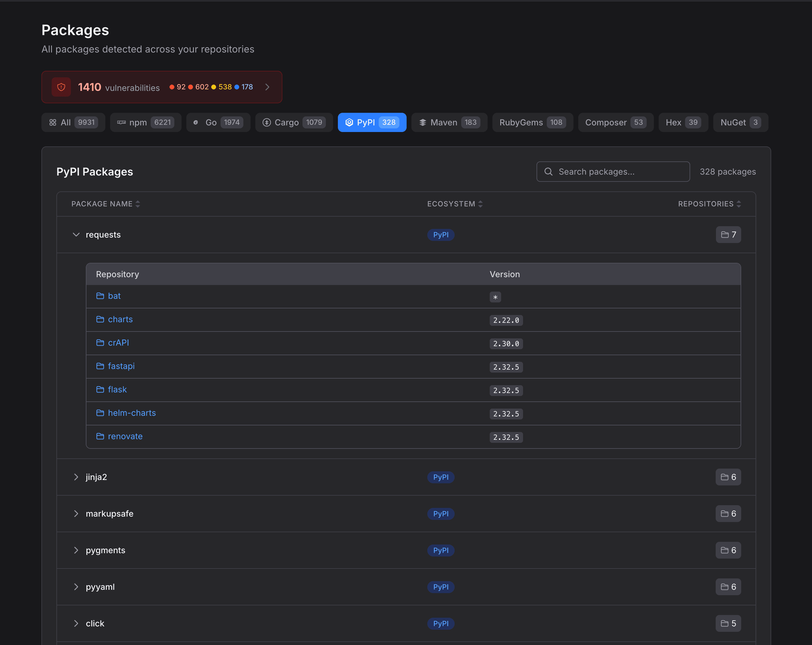Expand the pygments package details
Image resolution: width=812 pixels, height=645 pixels.
coord(76,550)
